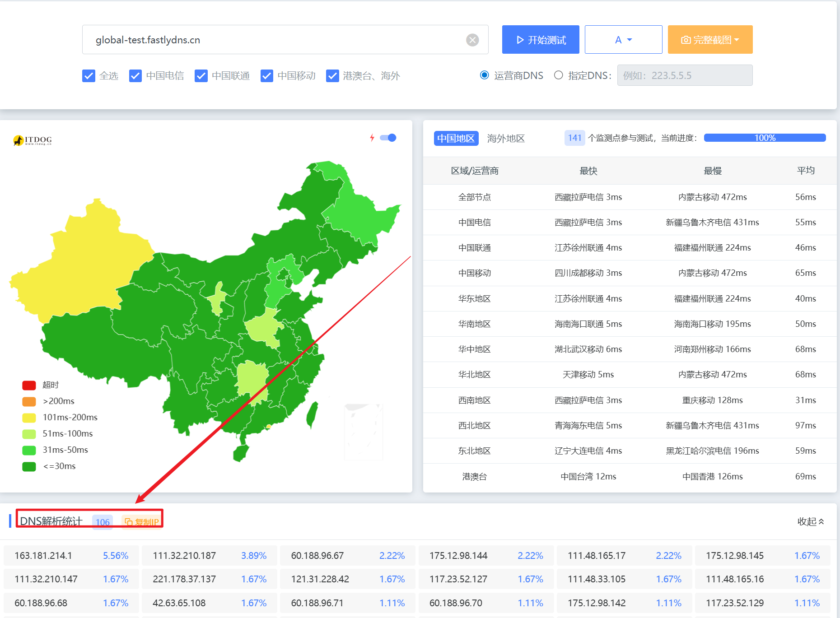
Task: Select the 中国移动 row in table
Action: click(x=630, y=273)
